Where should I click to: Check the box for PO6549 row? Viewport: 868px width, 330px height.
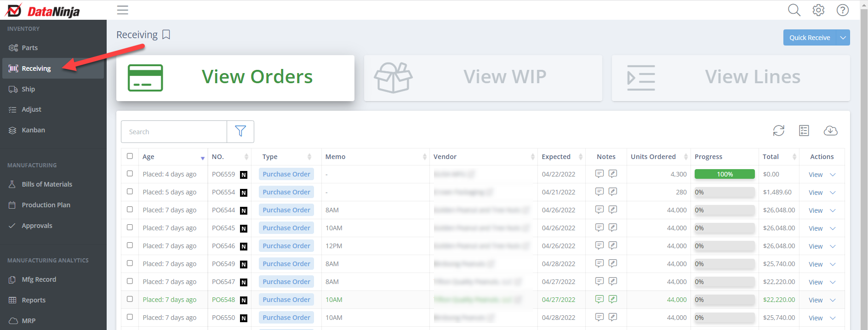click(x=130, y=263)
